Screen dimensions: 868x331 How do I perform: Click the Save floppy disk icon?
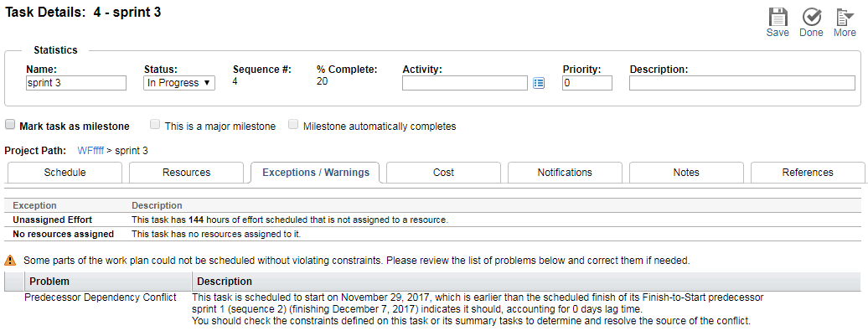(x=778, y=17)
